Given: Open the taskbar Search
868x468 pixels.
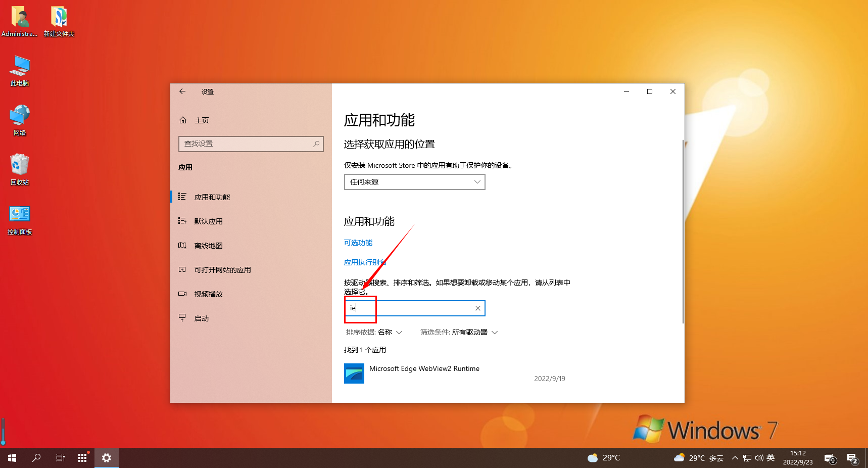Looking at the screenshot, I should (36, 457).
